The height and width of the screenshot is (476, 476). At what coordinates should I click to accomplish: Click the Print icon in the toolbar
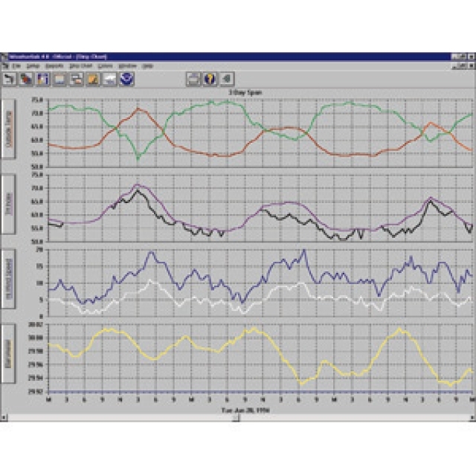click(193, 78)
